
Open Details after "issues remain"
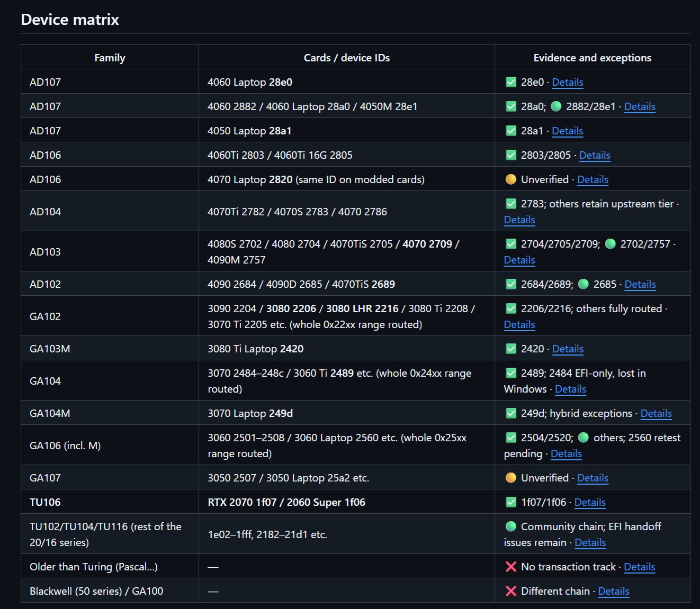click(590, 542)
